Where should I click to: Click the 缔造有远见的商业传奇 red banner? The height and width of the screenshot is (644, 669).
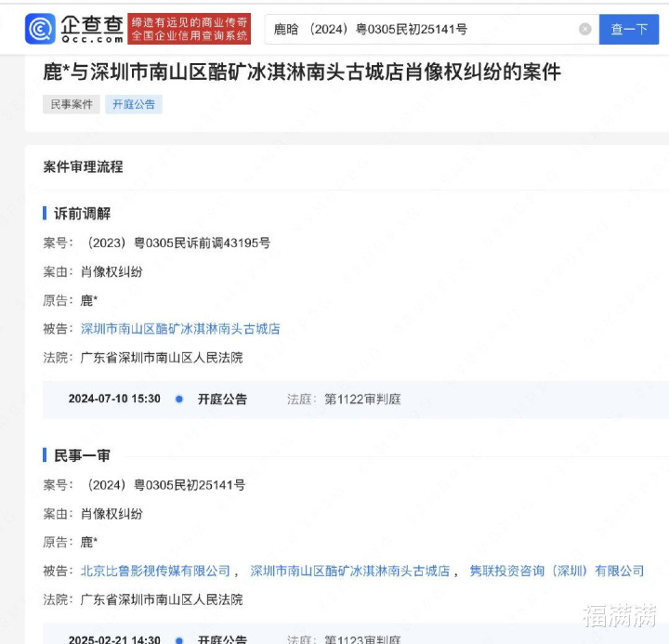[189, 29]
